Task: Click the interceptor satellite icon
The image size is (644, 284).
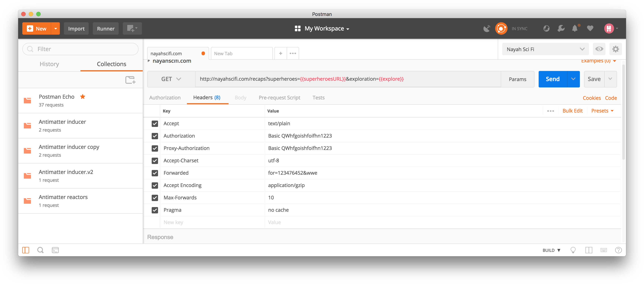Action: coord(487,29)
